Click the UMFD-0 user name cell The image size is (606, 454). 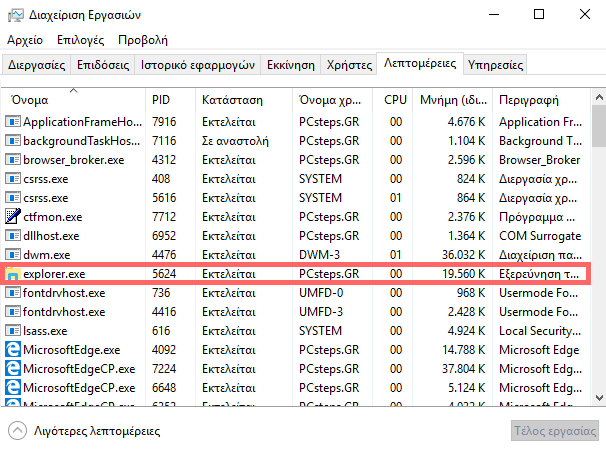[x=321, y=292]
